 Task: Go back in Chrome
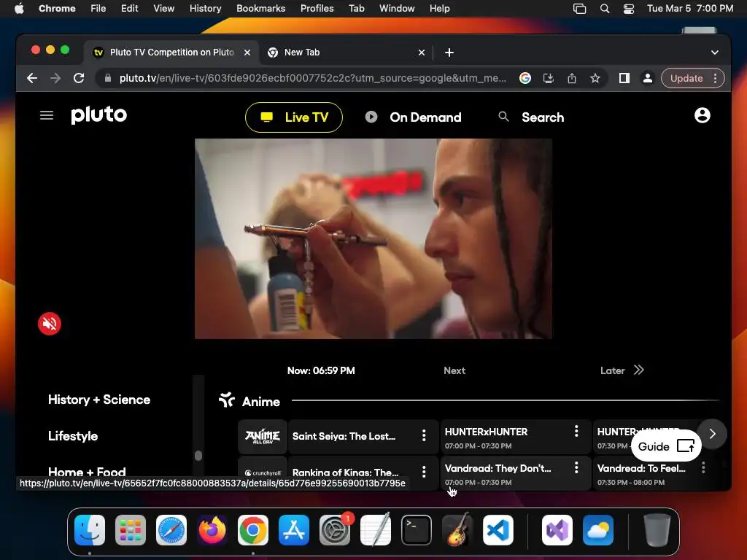tap(32, 78)
